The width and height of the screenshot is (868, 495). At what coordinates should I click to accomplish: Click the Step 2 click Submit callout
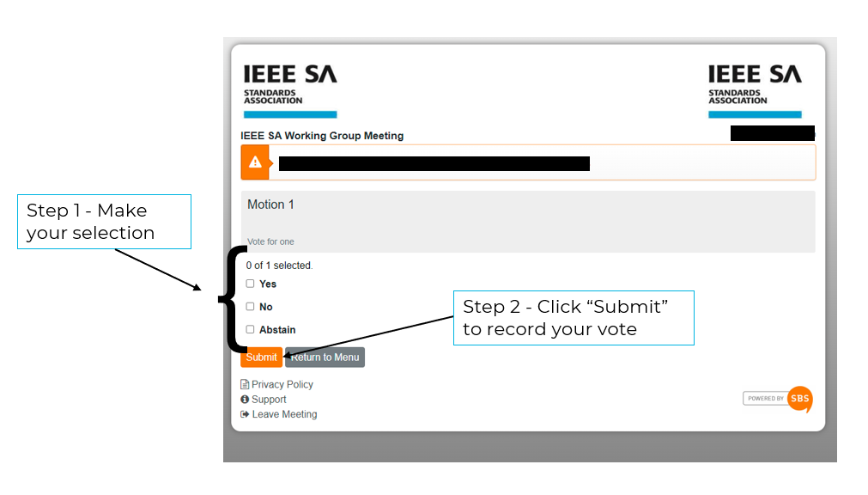(574, 318)
